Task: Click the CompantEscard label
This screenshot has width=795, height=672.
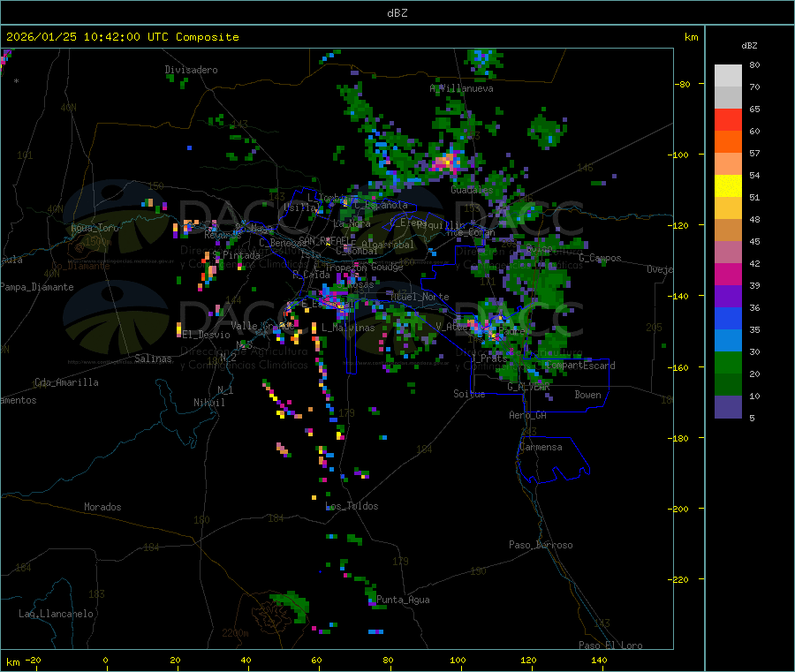Action: coord(580,366)
